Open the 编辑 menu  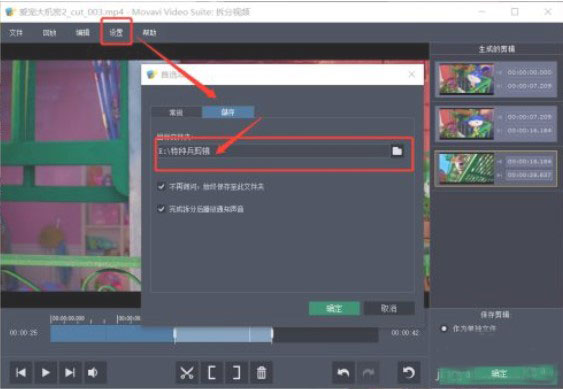click(83, 33)
